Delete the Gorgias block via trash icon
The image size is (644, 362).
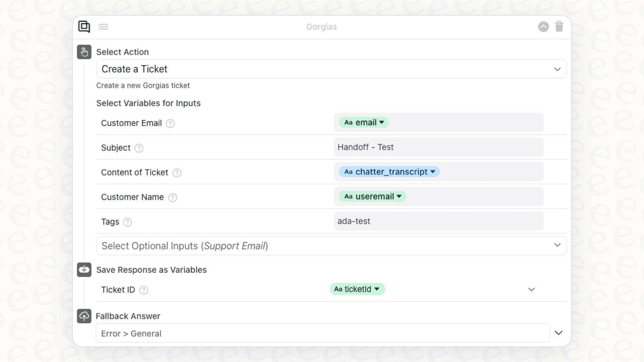click(559, 26)
